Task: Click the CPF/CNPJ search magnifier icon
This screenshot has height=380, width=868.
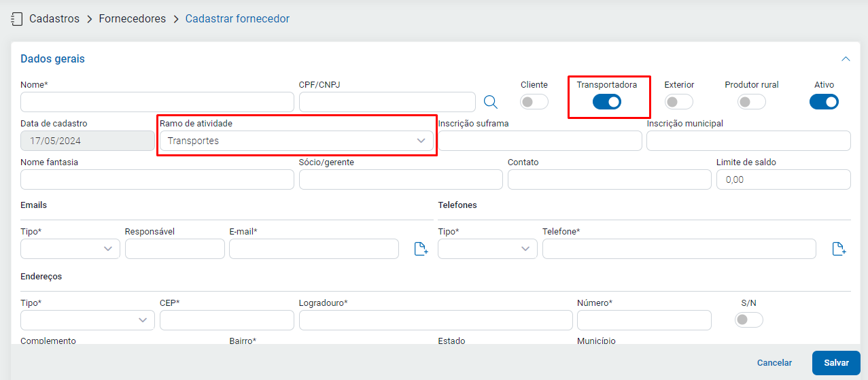Action: click(x=490, y=102)
